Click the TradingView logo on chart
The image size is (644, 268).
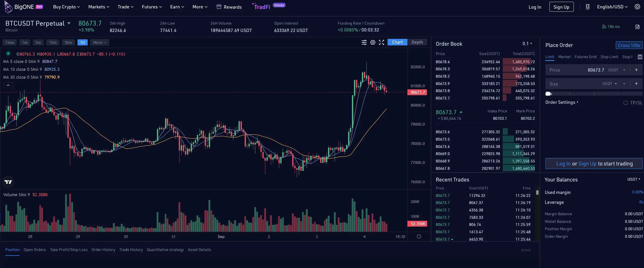tap(8, 182)
